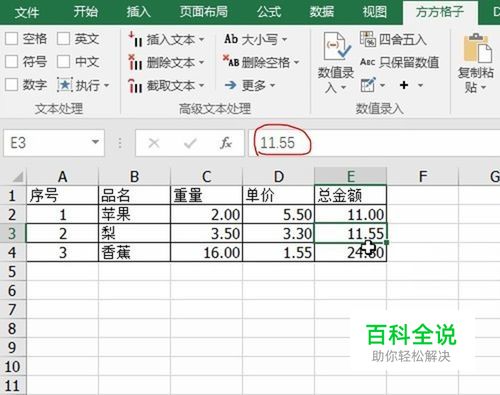Click the formula bar showing 11.55
The image size is (500, 395).
pos(373,143)
